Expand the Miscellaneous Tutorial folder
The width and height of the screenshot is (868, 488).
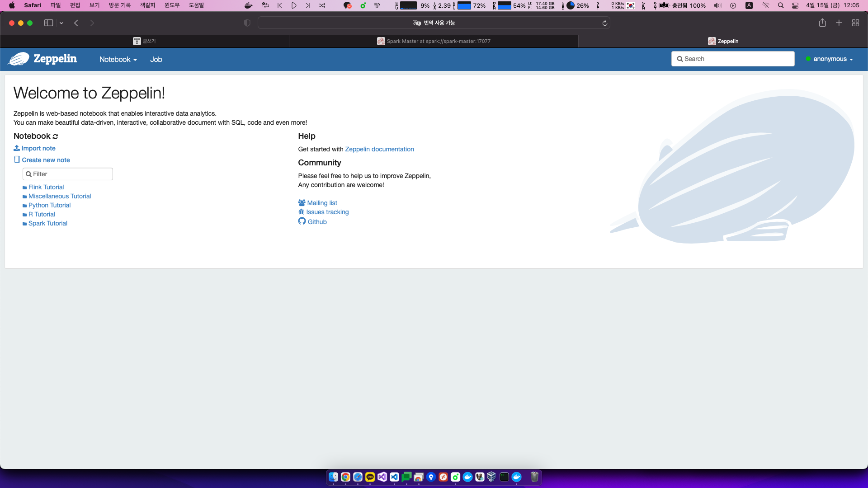pyautogui.click(x=57, y=196)
